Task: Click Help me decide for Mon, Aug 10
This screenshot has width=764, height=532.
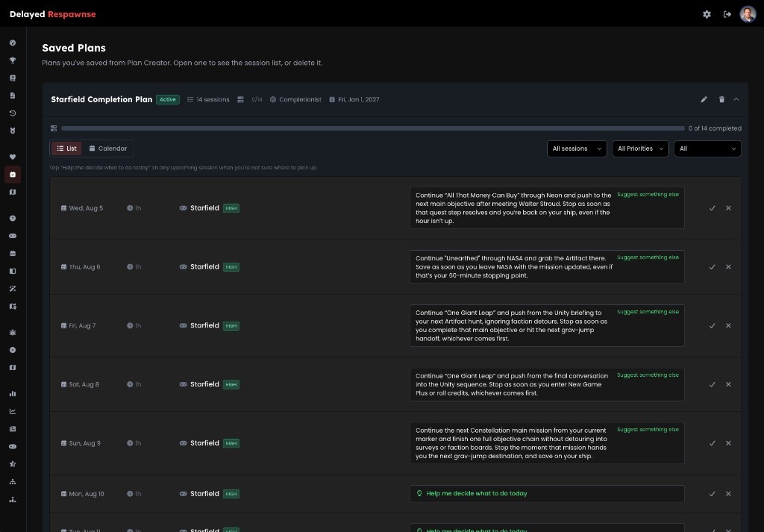Action: pyautogui.click(x=547, y=493)
